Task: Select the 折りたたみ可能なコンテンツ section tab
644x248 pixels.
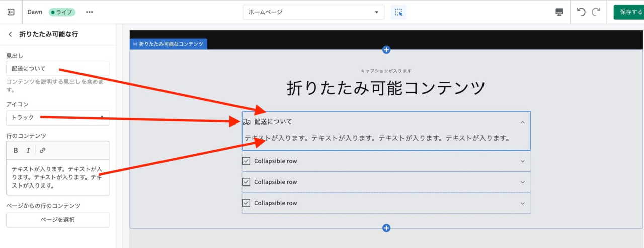Action: pyautogui.click(x=169, y=44)
